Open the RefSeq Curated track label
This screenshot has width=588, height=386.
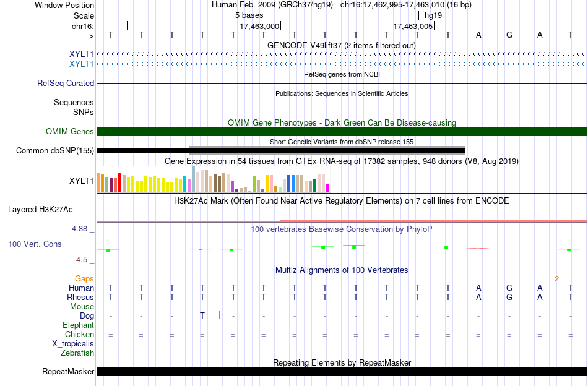pos(66,83)
